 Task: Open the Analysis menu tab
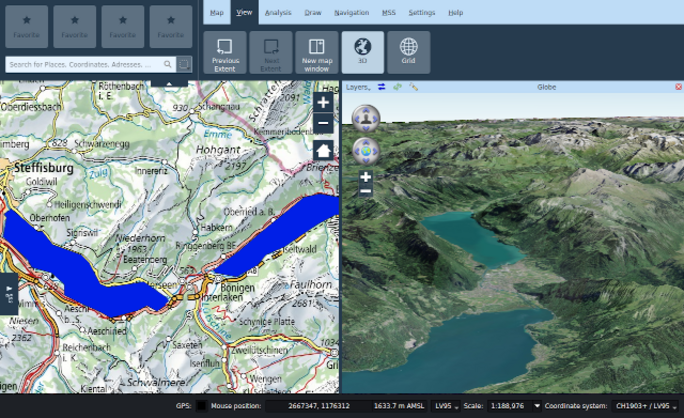pyautogui.click(x=278, y=12)
